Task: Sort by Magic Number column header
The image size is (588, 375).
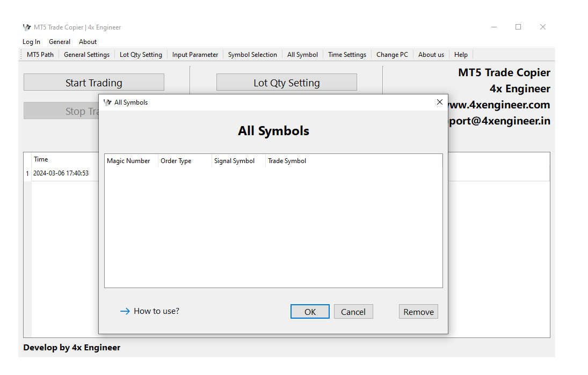Action: pos(131,161)
